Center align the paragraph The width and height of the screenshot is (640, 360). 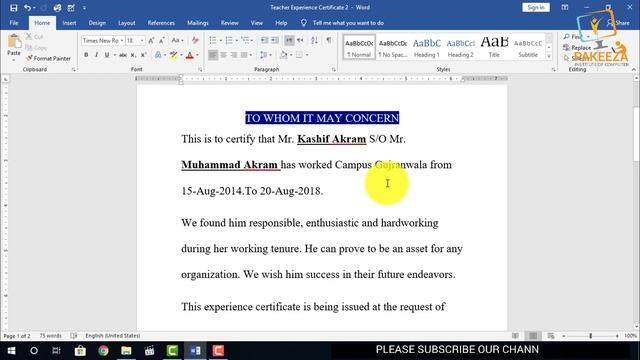223,55
